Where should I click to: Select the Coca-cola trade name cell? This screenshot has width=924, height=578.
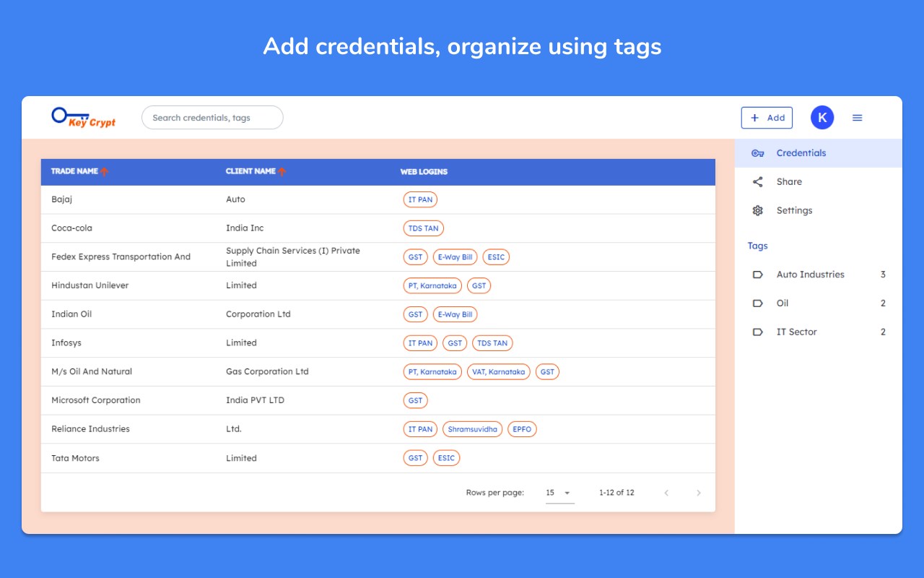pyautogui.click(x=71, y=228)
